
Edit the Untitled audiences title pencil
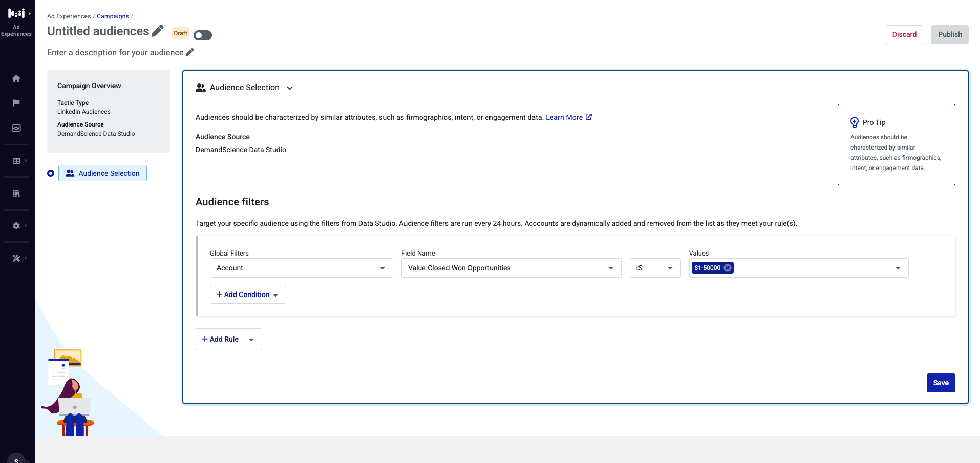[x=158, y=31]
